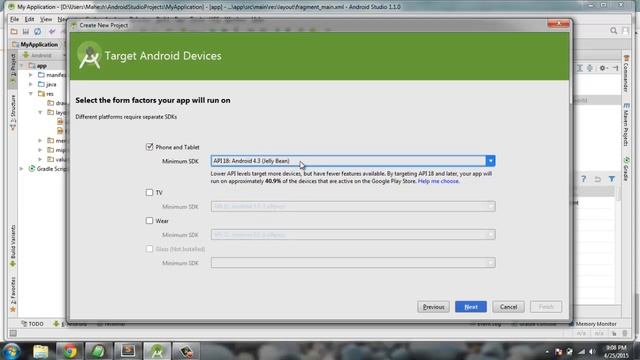Screen dimensions: 640x360
Task: Open the TODO tool window tab
Action: tap(32, 324)
